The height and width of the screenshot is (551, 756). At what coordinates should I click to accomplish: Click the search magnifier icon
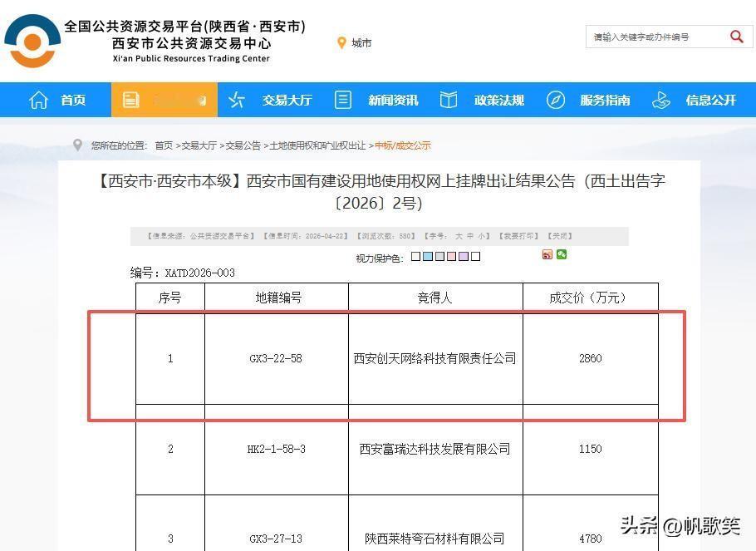coord(737,37)
